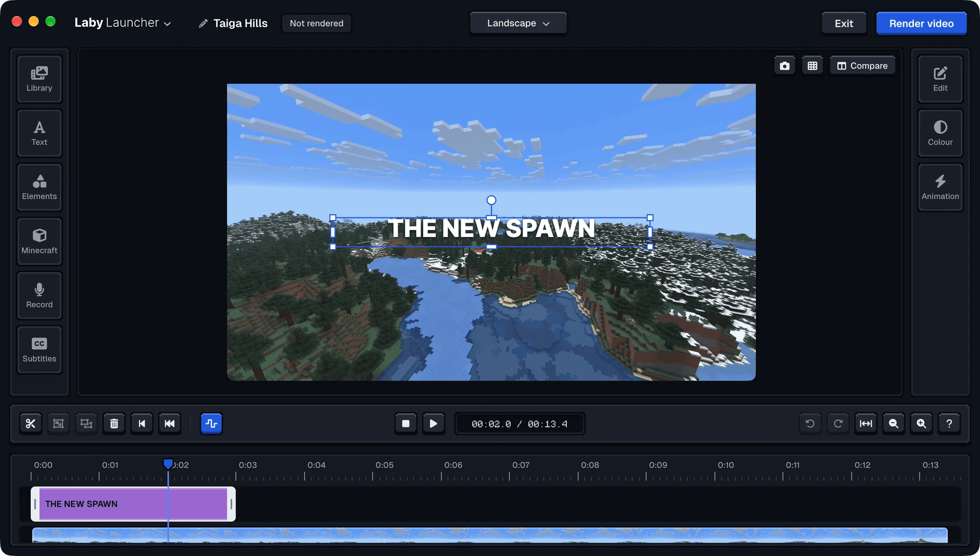Expand the Laby Launcher dropdown

pos(122,23)
